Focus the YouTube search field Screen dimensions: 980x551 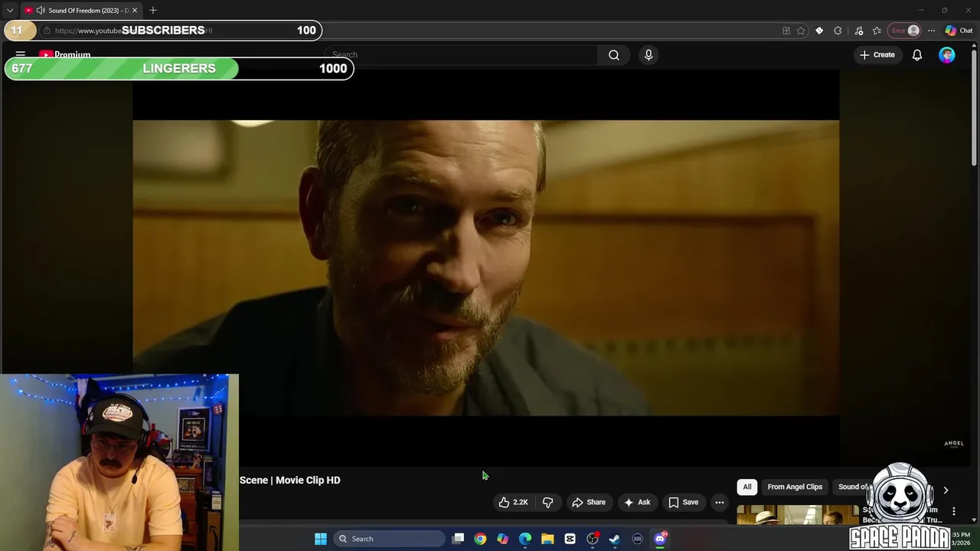tap(462, 55)
